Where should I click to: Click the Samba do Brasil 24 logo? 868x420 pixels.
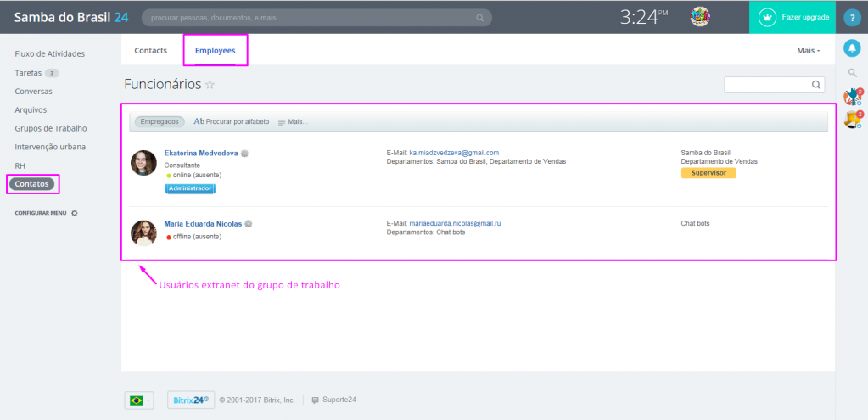click(71, 17)
